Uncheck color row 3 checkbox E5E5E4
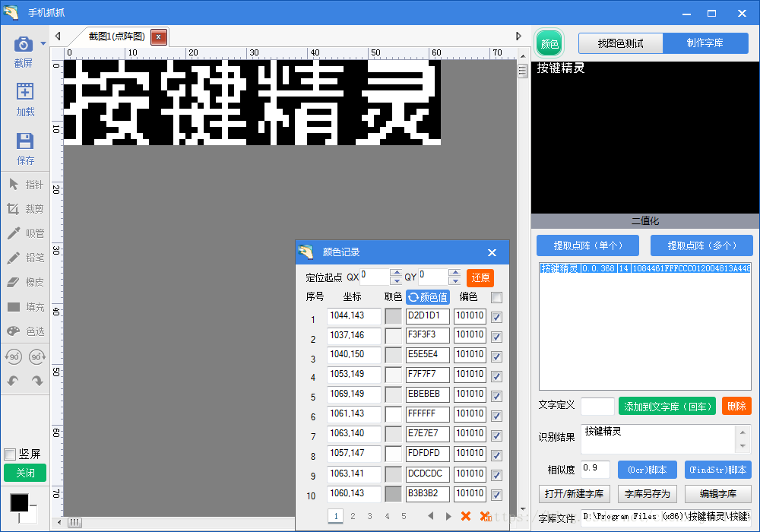The width and height of the screenshot is (760, 532). coord(496,356)
